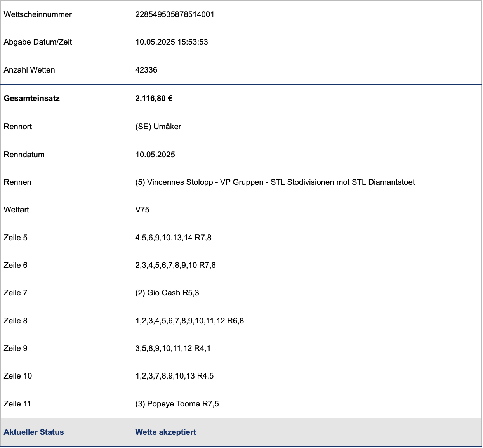Click ticket number 228549535878514001
Viewport: 483px width, 448px height.
pos(175,14)
